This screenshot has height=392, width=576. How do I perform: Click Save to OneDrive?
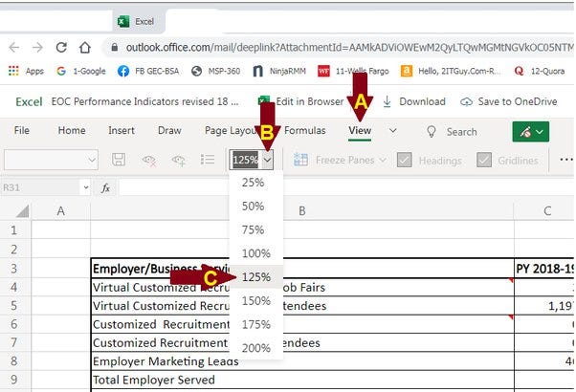509,101
